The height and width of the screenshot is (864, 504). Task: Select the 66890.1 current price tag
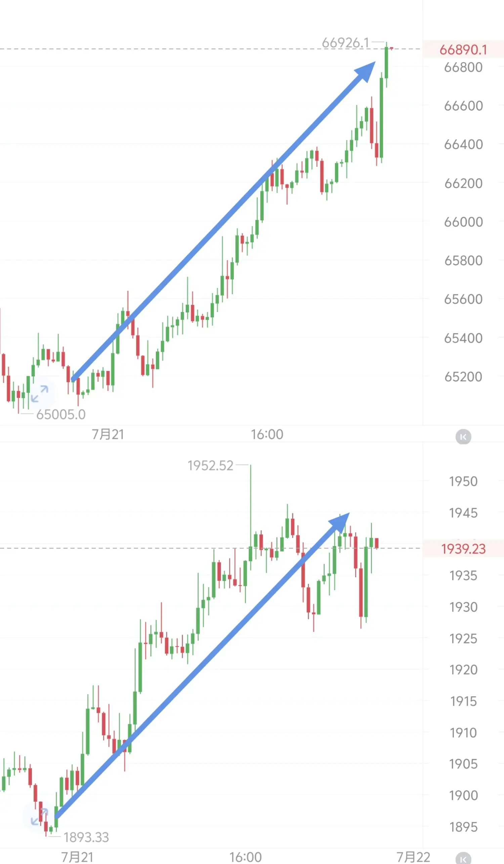click(463, 50)
